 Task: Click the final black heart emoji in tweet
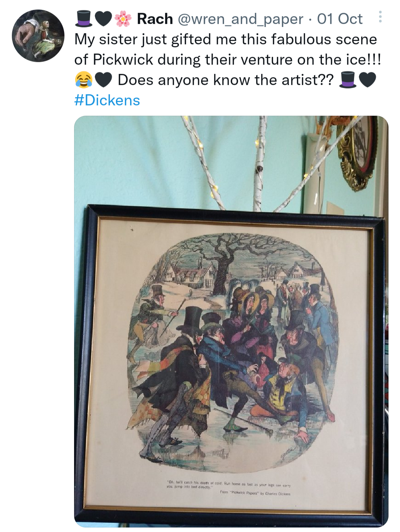pyautogui.click(x=368, y=80)
